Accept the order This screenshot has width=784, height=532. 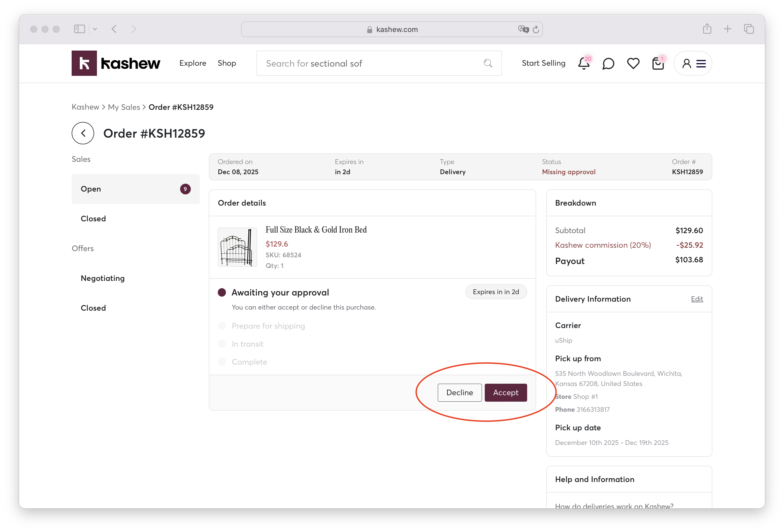tap(505, 392)
